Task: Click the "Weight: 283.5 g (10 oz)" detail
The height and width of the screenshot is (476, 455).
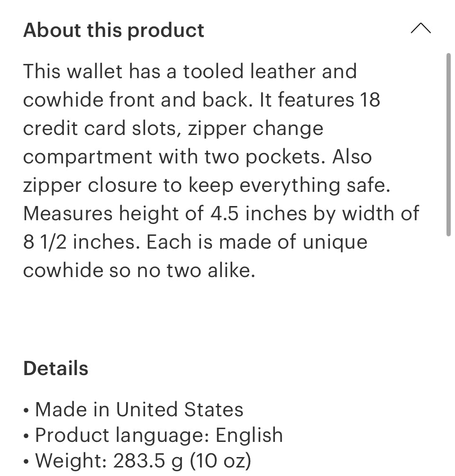Action: 143,460
